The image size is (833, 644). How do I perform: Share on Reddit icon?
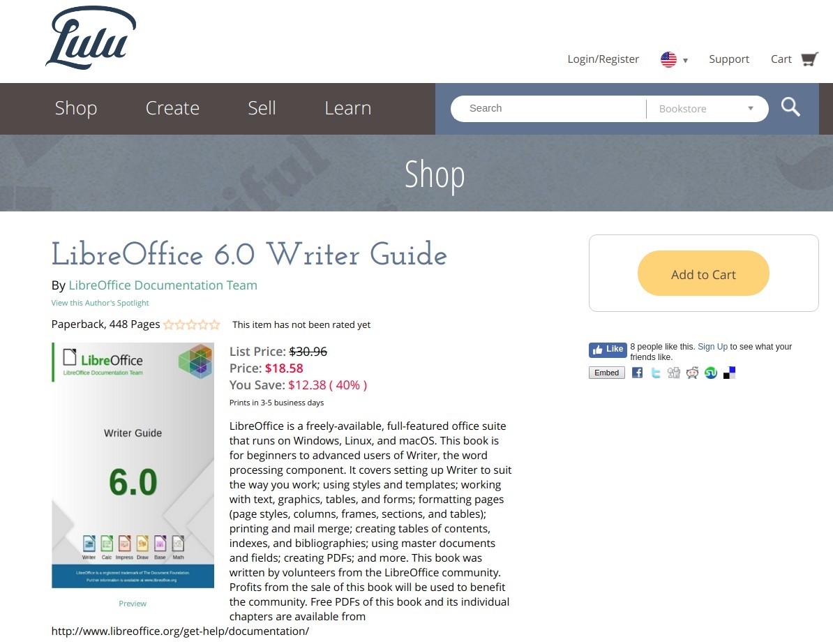coord(692,373)
